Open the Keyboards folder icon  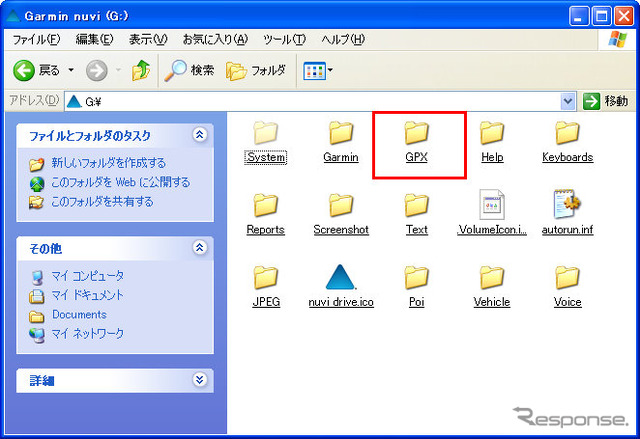coord(567,133)
